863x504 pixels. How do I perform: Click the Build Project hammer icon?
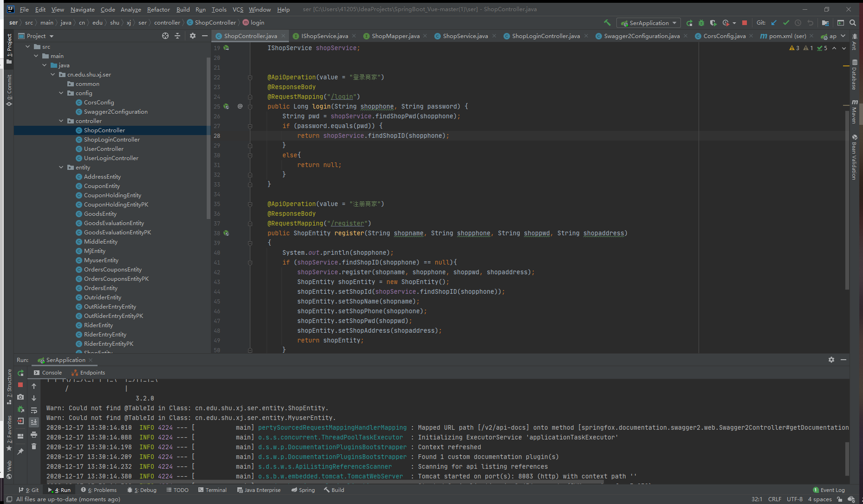(x=607, y=23)
